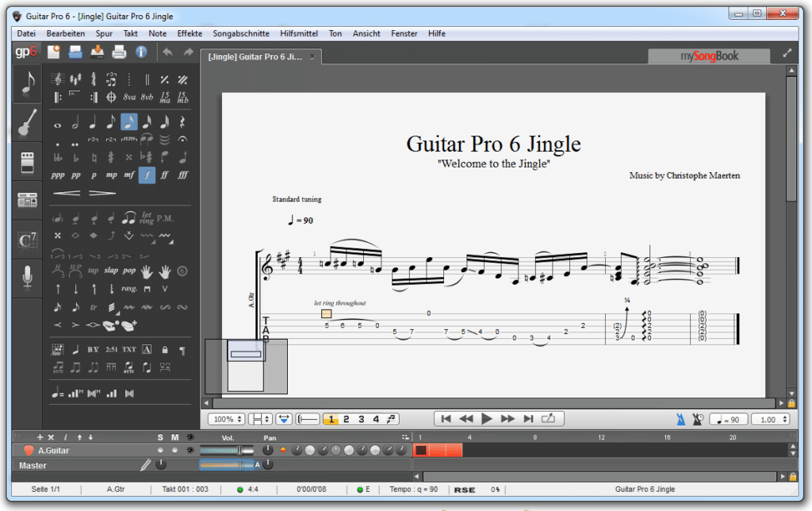This screenshot has width=812, height=511.
Task: Toggle A.Guitar track visibility eye
Action: pyautogui.click(x=190, y=451)
